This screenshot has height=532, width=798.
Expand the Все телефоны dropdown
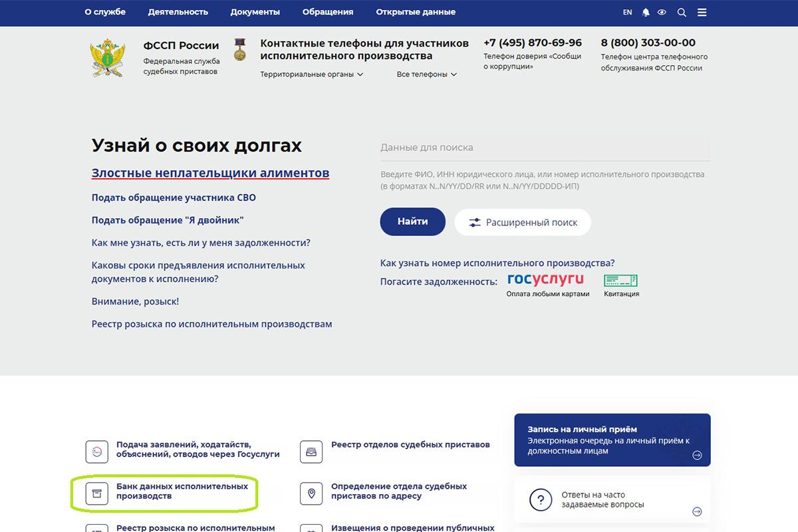[x=428, y=74]
